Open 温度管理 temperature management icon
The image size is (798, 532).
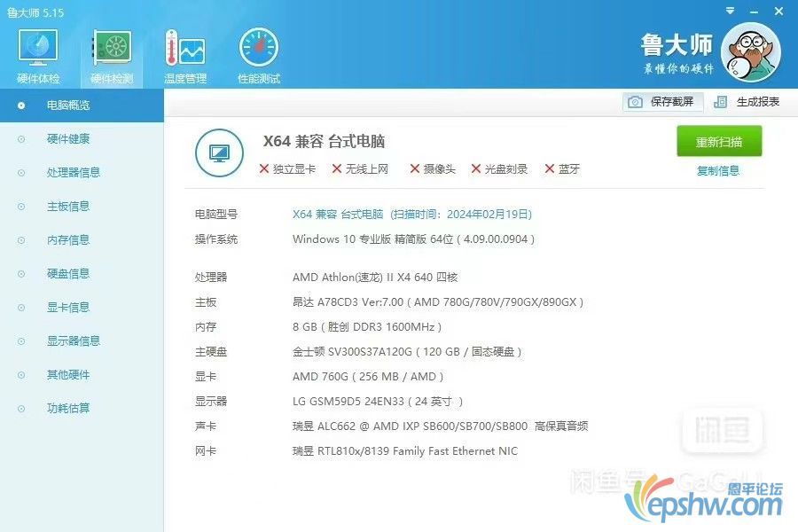185,56
